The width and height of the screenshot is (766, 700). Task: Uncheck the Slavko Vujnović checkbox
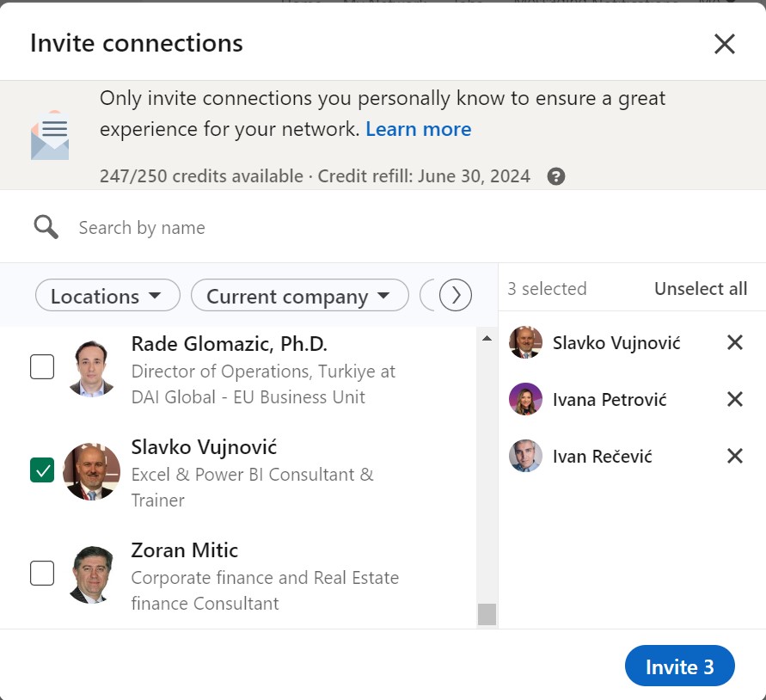[42, 470]
